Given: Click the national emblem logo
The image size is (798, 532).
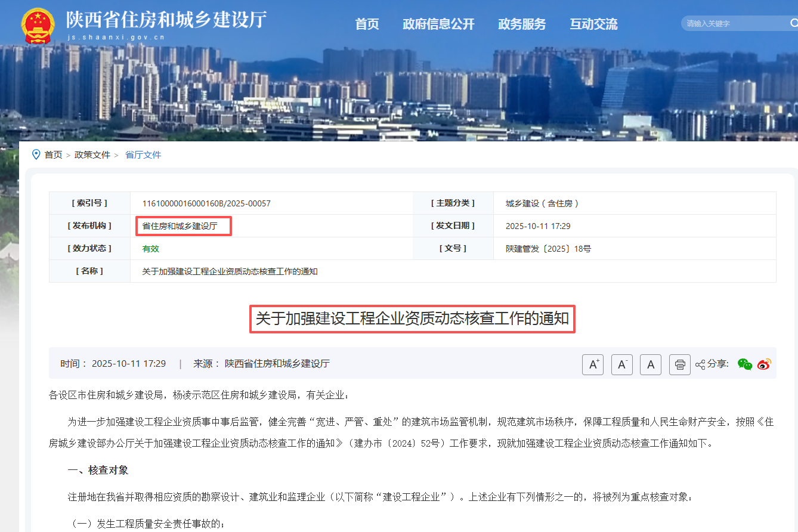Looking at the screenshot, I should coord(38,26).
